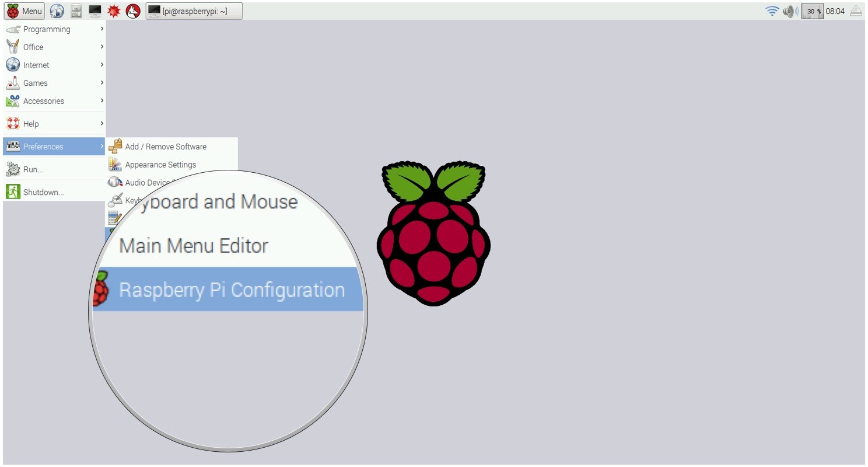The height and width of the screenshot is (467, 868).
Task: Click the raspberry icon on the Menu button
Action: (13, 11)
